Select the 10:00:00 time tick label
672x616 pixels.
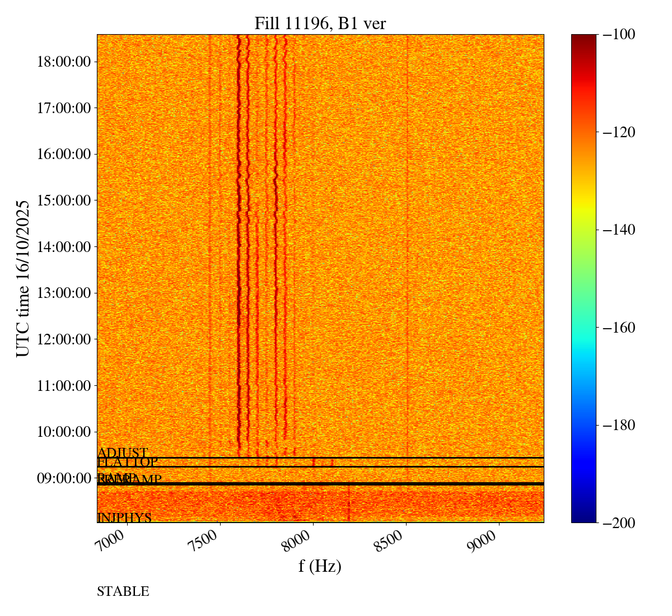pos(64,432)
